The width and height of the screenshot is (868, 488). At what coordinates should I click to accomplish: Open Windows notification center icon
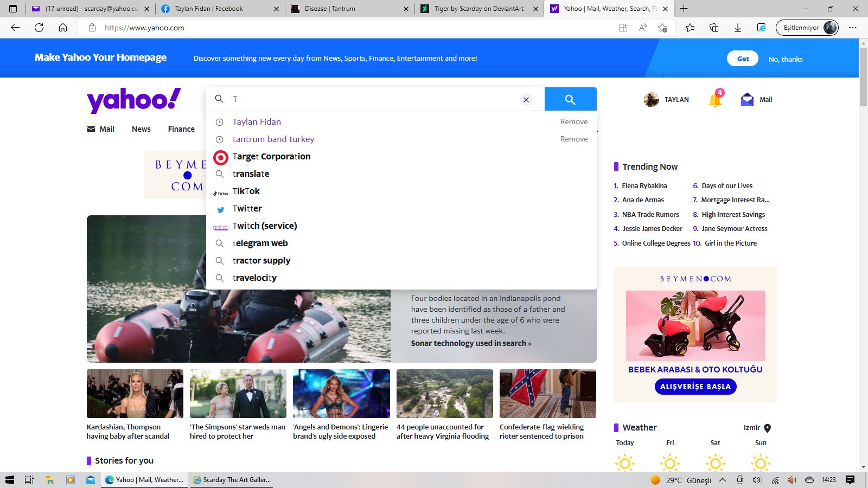click(850, 480)
